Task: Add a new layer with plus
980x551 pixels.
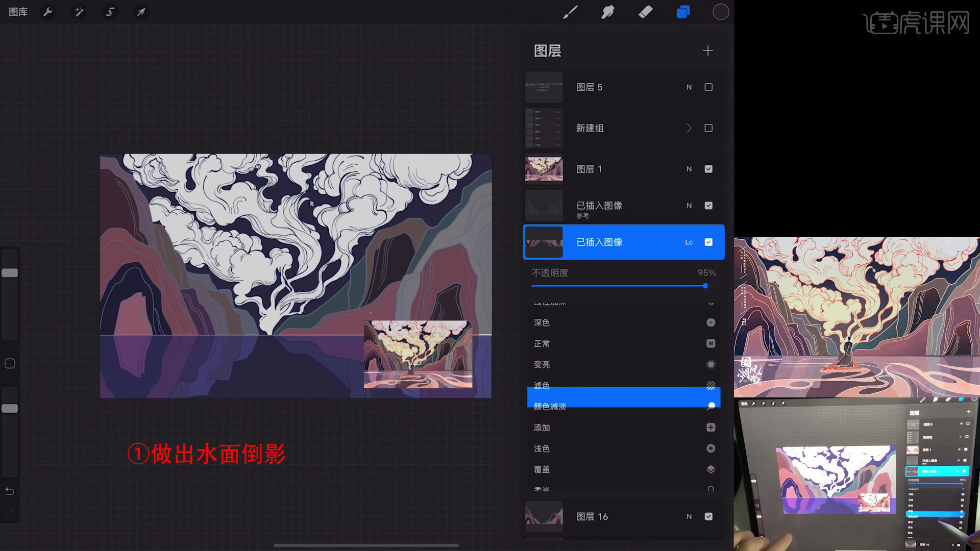Action: click(708, 51)
